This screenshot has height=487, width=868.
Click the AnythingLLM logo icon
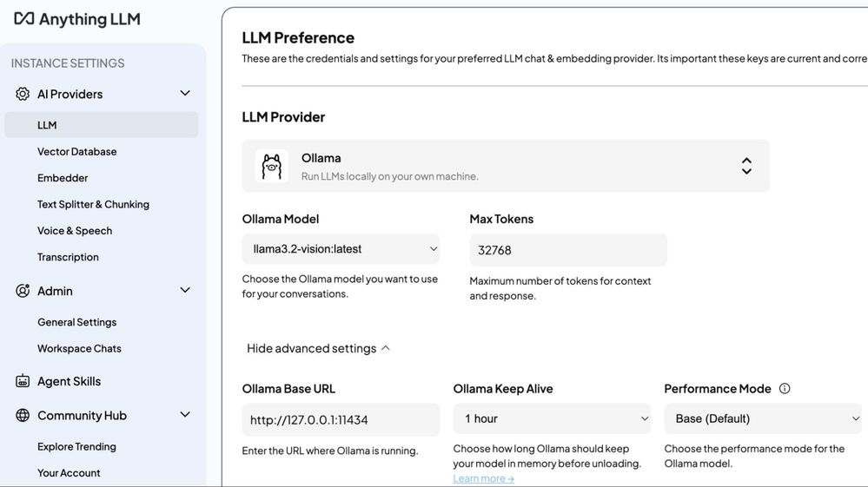point(24,19)
